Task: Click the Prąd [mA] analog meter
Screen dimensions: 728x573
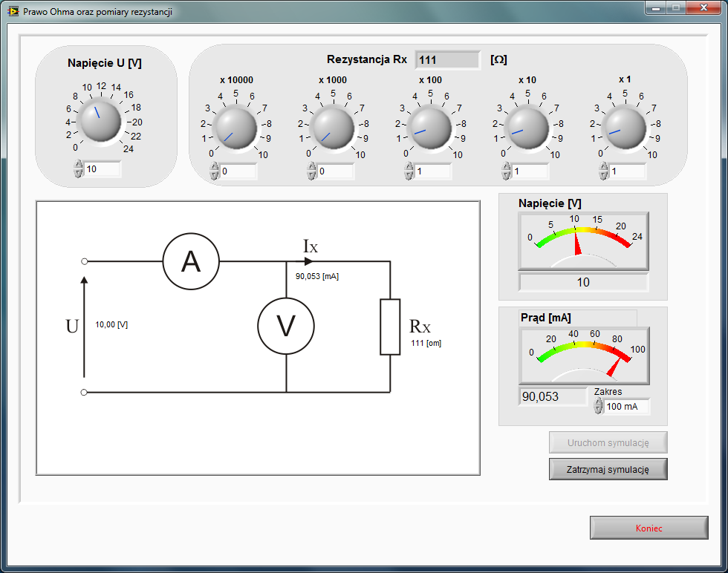Action: 584,356
